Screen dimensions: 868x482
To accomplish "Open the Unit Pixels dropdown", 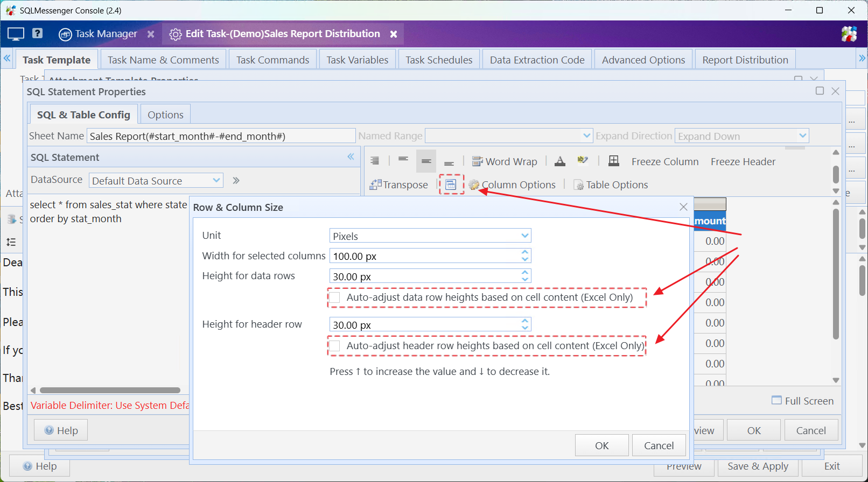I will (430, 236).
